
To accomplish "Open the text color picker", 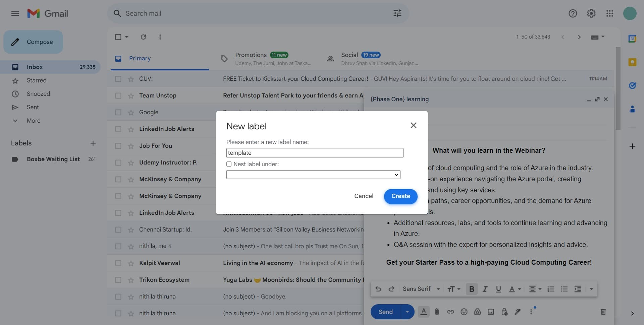I will coord(515,289).
